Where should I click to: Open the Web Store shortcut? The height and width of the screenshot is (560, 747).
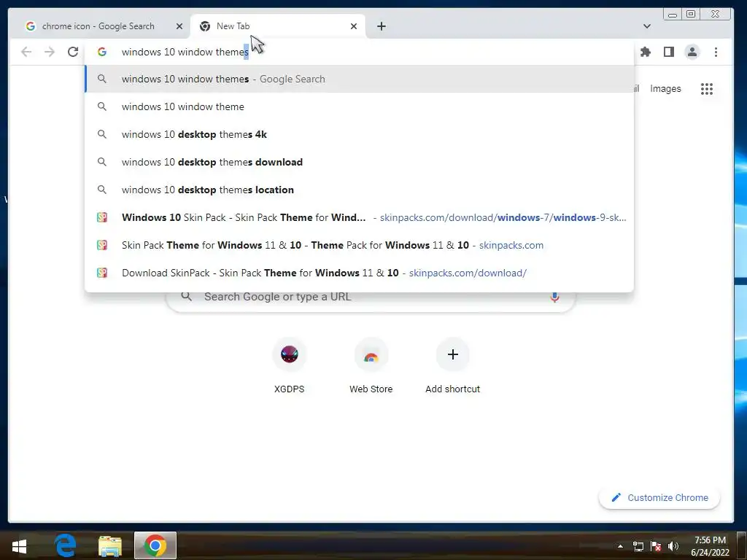click(371, 365)
